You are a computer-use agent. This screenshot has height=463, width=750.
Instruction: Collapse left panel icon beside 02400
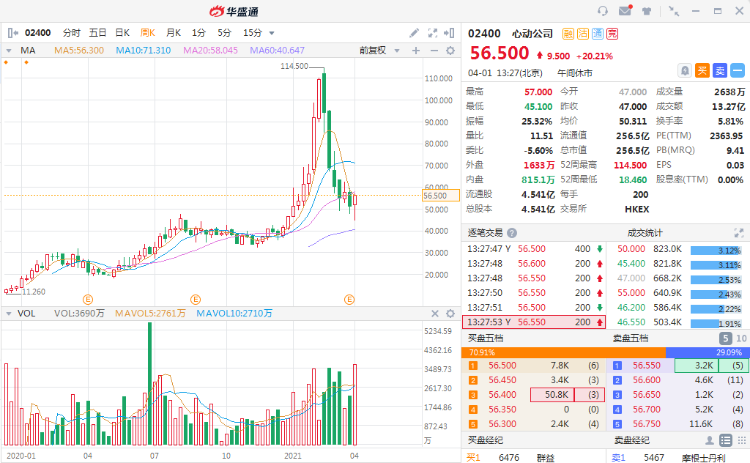click(13, 33)
